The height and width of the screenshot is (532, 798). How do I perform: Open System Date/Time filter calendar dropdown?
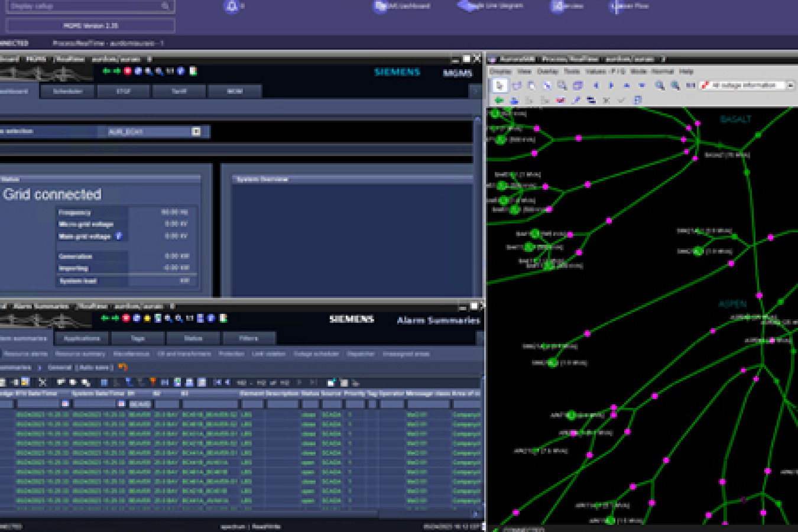(x=121, y=404)
